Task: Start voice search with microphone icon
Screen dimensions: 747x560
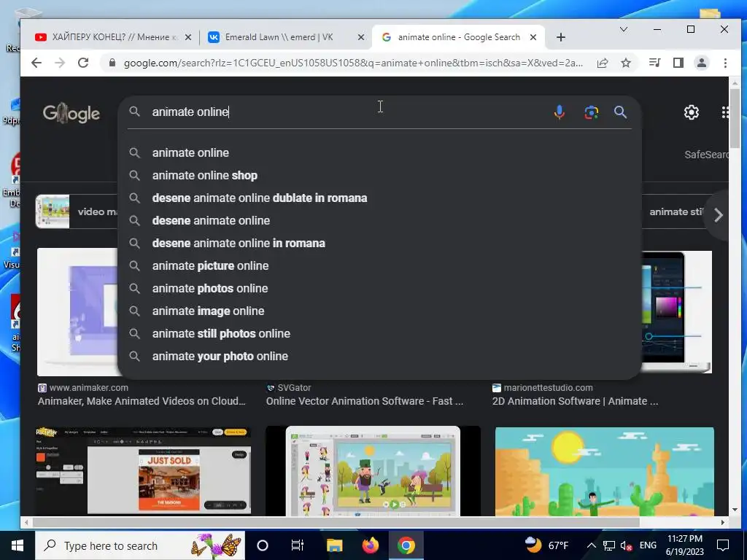Action: (x=560, y=112)
